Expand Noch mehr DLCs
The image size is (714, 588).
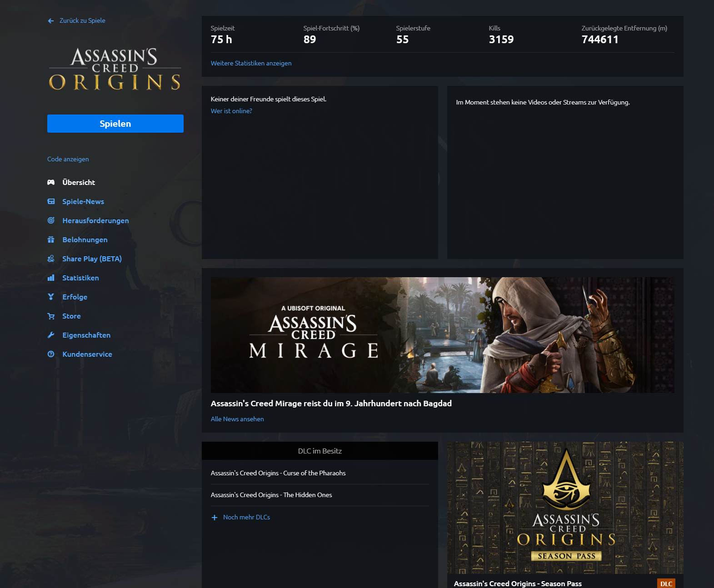(x=246, y=517)
